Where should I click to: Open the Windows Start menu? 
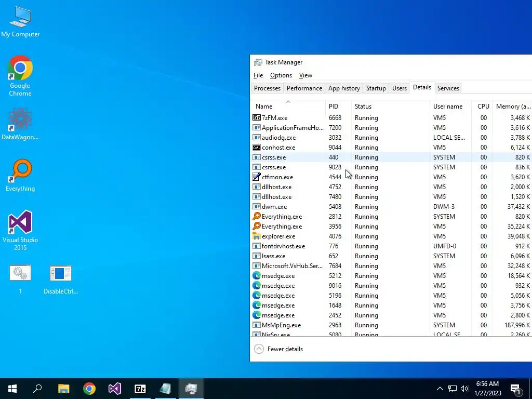(12, 389)
